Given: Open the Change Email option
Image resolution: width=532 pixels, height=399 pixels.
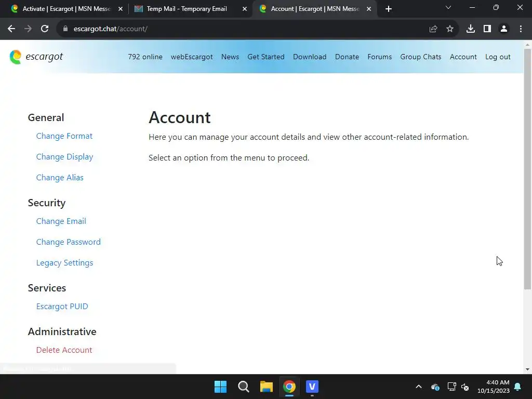Looking at the screenshot, I should tap(61, 221).
